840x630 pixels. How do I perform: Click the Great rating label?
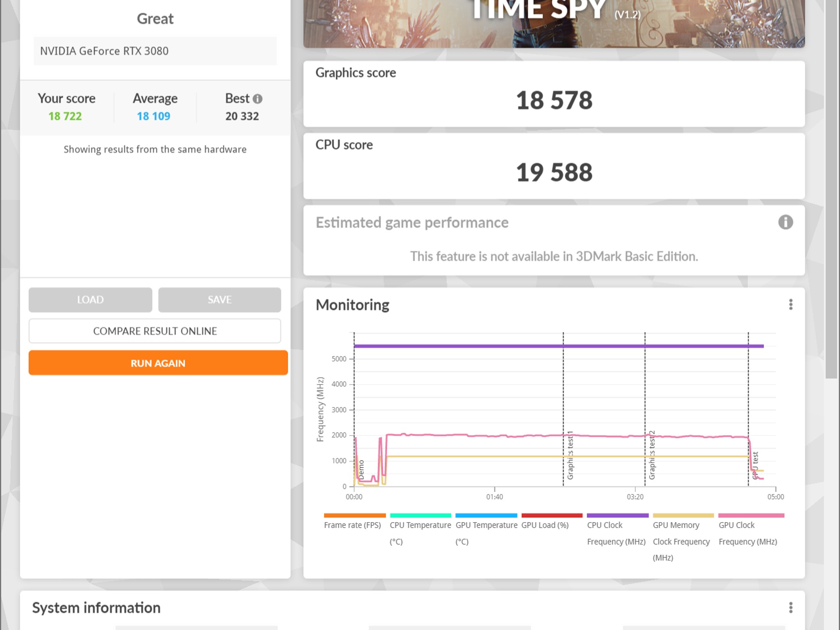(155, 19)
